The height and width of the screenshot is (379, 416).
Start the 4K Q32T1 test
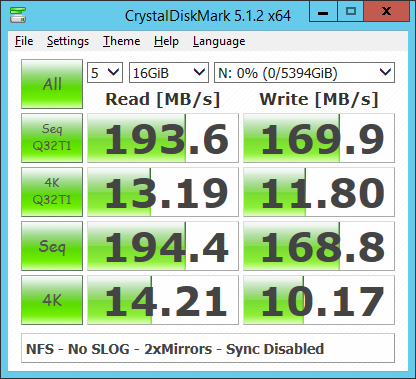(52, 192)
